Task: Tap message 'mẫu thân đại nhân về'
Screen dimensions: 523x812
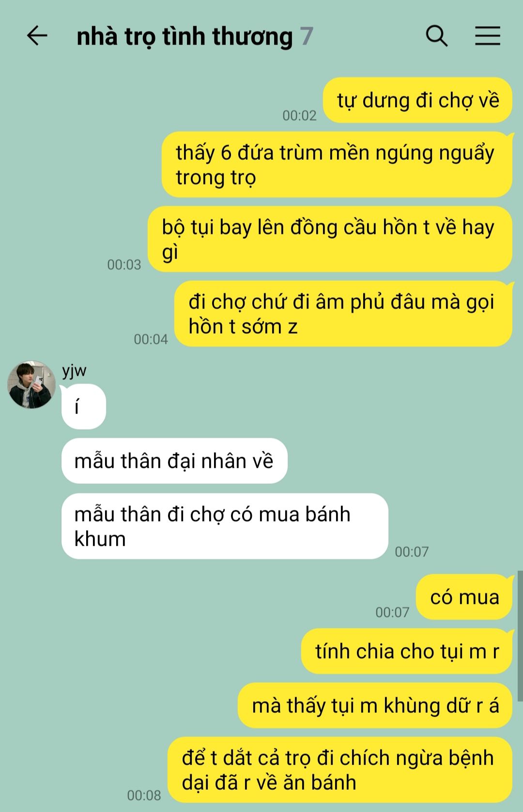Action: (x=174, y=461)
